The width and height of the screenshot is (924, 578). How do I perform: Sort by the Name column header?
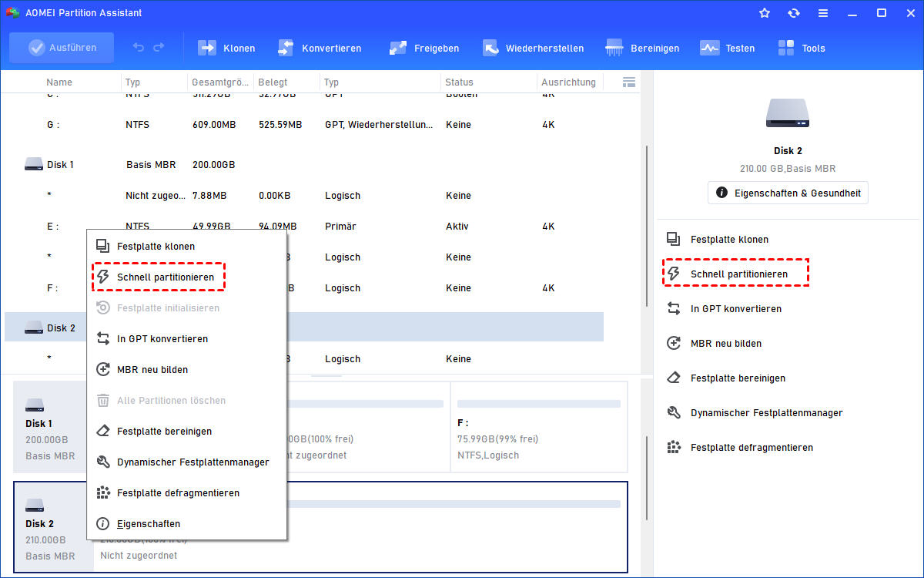pos(59,82)
